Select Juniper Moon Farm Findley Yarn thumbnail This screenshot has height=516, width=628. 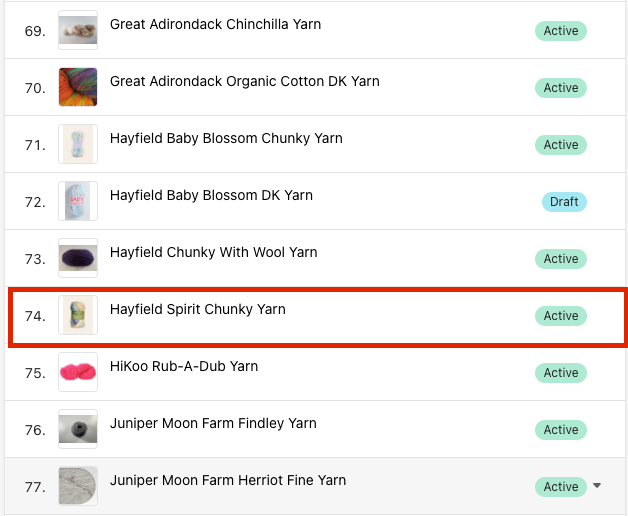pos(78,430)
